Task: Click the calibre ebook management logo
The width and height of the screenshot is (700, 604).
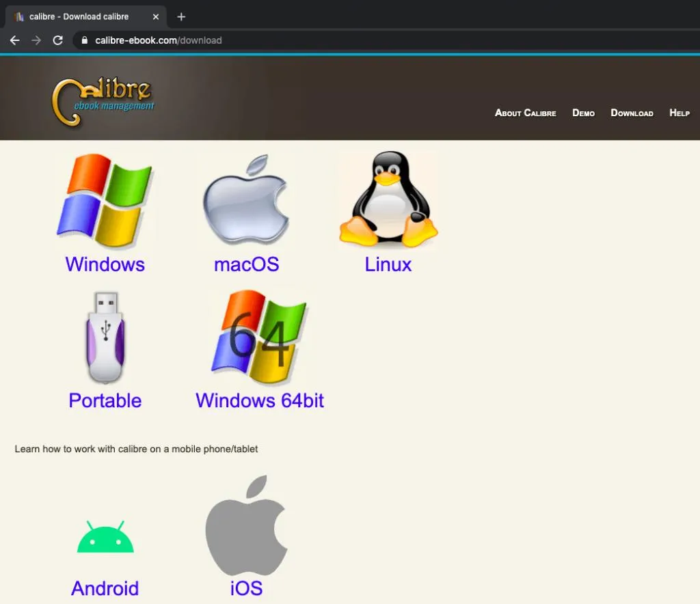Action: pyautogui.click(x=103, y=102)
